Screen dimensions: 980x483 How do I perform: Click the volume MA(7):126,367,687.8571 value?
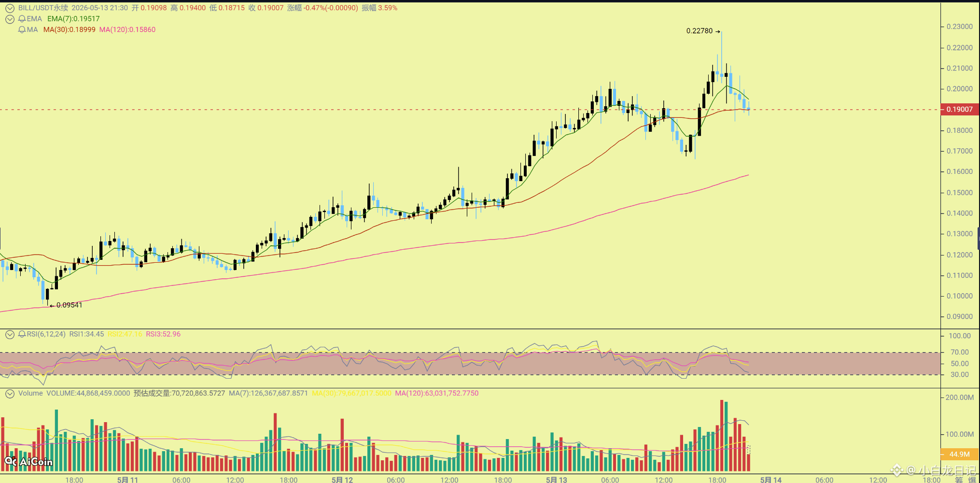(268, 393)
